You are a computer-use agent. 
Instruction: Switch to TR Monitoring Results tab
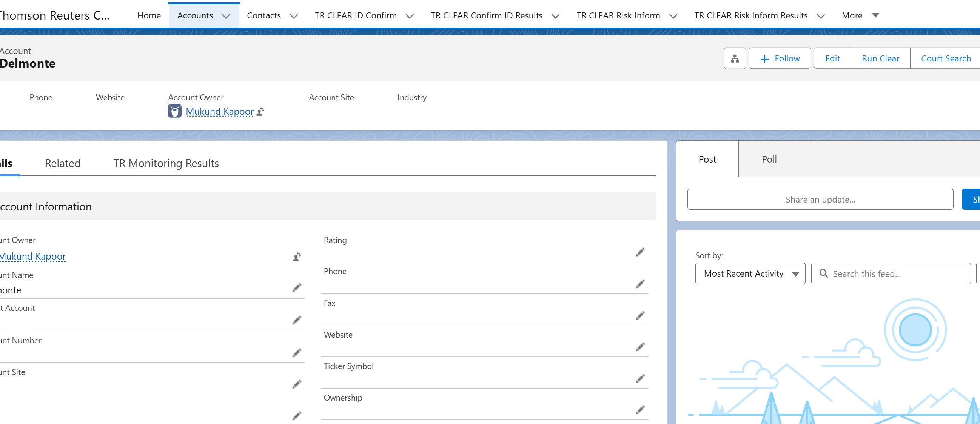pyautogui.click(x=166, y=163)
